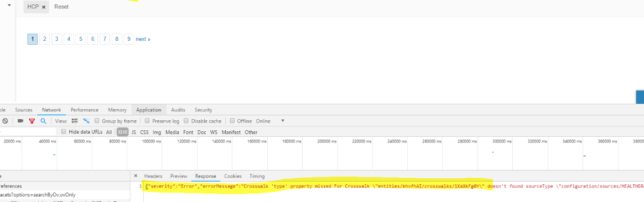The height and width of the screenshot is (202, 644).
Task: Open the Performance DevTools tab
Action: 85,110
